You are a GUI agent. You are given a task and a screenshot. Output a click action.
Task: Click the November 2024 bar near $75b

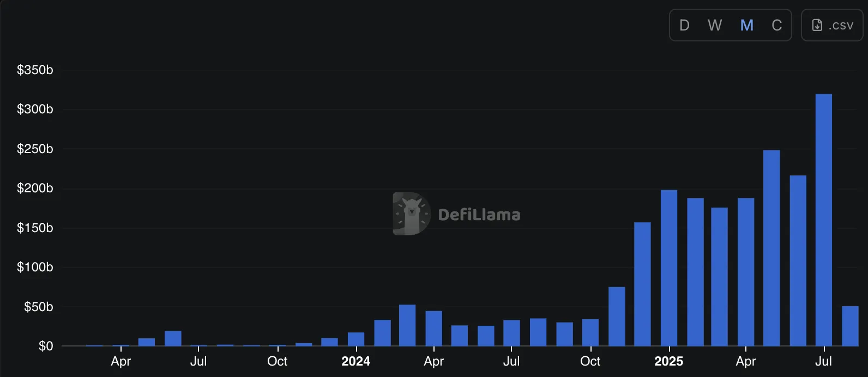(x=617, y=316)
